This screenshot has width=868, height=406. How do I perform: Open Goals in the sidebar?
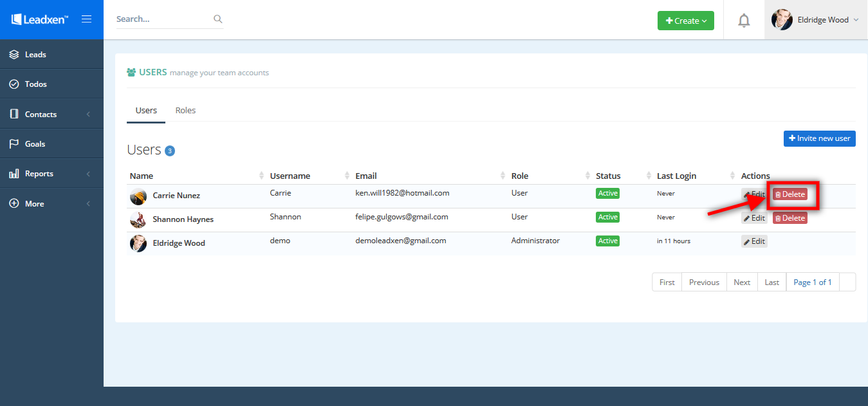click(51, 144)
